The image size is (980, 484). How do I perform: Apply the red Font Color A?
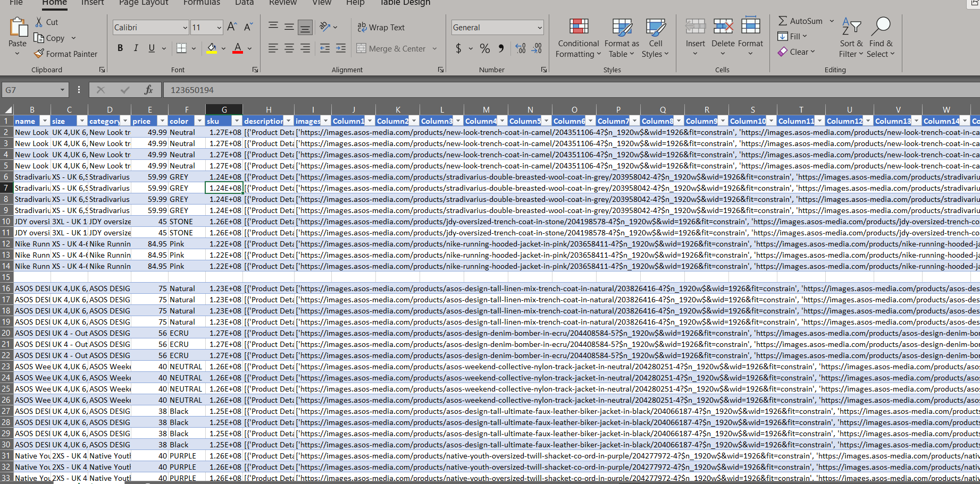coord(238,48)
